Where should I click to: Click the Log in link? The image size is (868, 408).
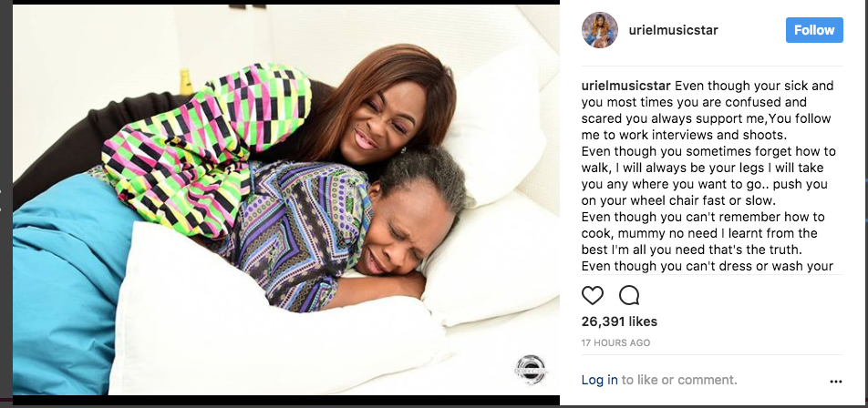pyautogui.click(x=600, y=380)
